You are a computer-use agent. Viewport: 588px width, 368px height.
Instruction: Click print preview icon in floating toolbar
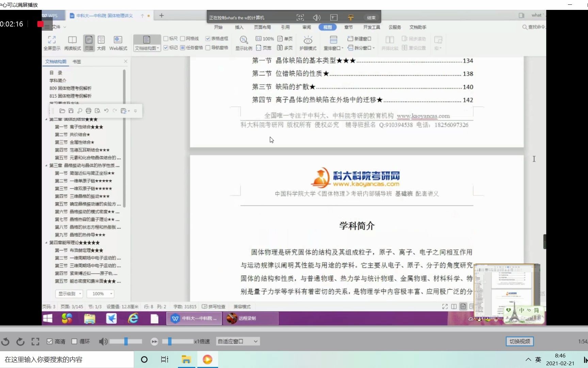tap(97, 111)
